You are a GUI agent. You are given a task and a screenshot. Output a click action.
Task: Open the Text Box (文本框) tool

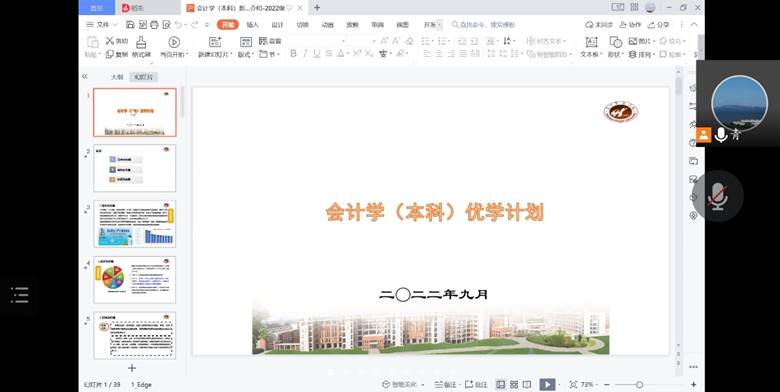(x=591, y=42)
